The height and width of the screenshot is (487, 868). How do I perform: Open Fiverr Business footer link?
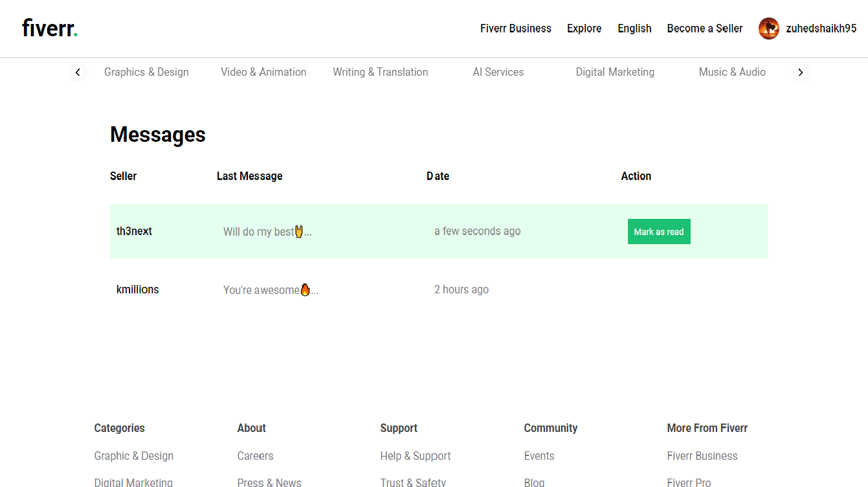tap(702, 456)
